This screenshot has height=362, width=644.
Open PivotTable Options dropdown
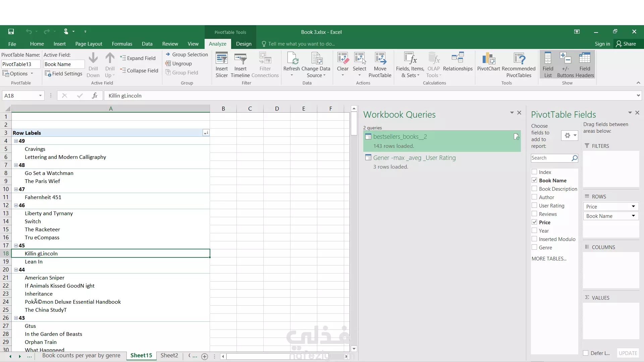(18, 73)
